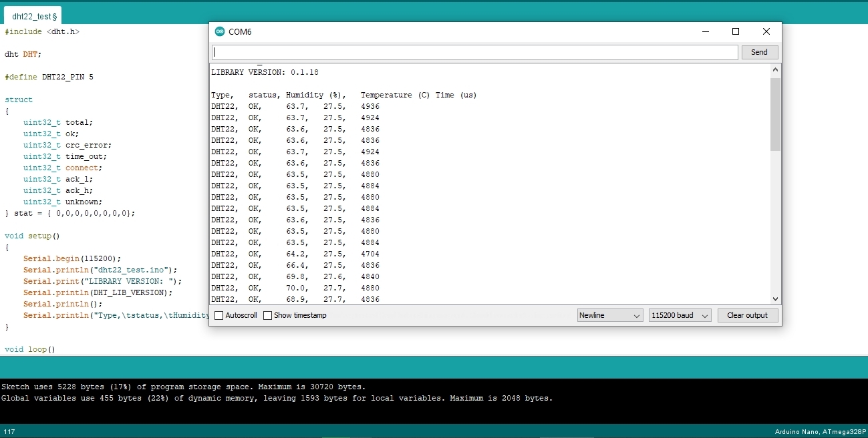Image resolution: width=868 pixels, height=438 pixels.
Task: Click the Arduino Nano board label in status bar
Action: [x=819, y=432]
